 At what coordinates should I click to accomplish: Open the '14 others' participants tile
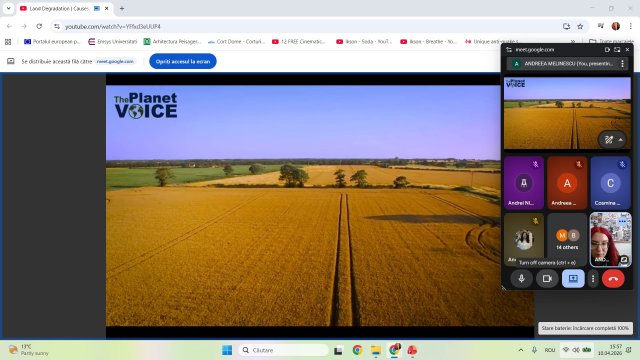[567, 239]
